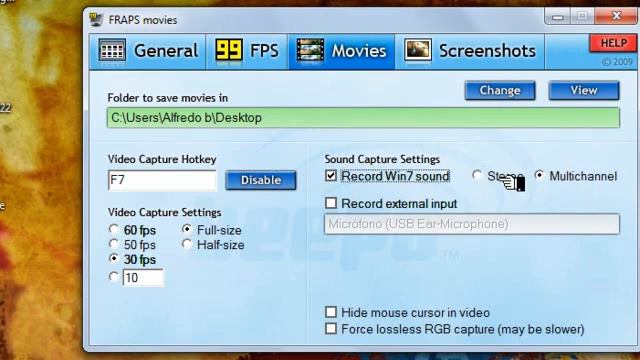Open the red HELP button
Viewport: 640px width, 360px height.
tap(613, 43)
